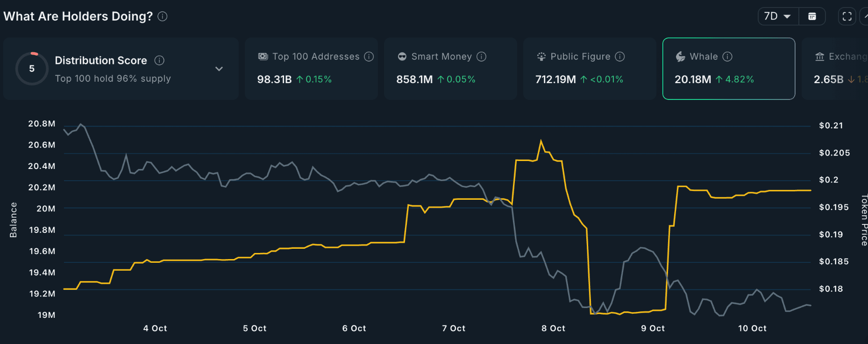Open the 7D time range dropdown
This screenshot has width=868, height=344.
click(777, 16)
